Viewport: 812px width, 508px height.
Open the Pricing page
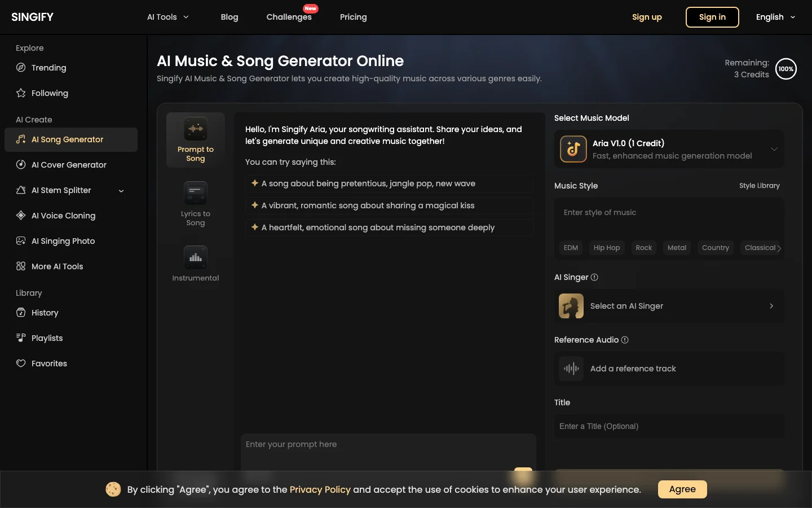point(354,17)
